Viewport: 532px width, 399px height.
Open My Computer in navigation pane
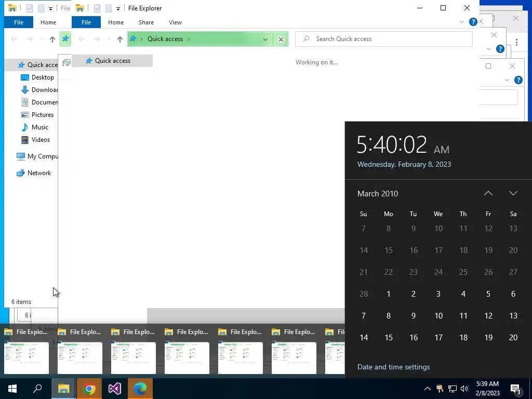42,156
